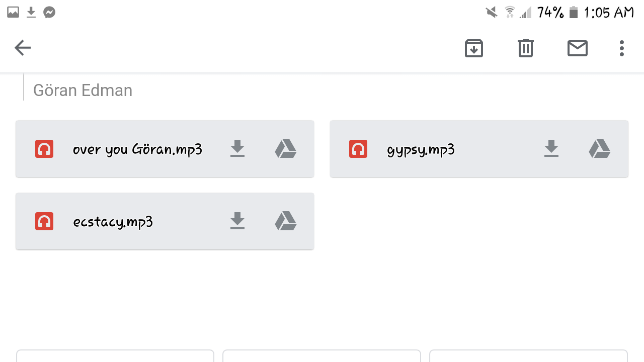Tap the quoted Göran Edman text

point(83,90)
